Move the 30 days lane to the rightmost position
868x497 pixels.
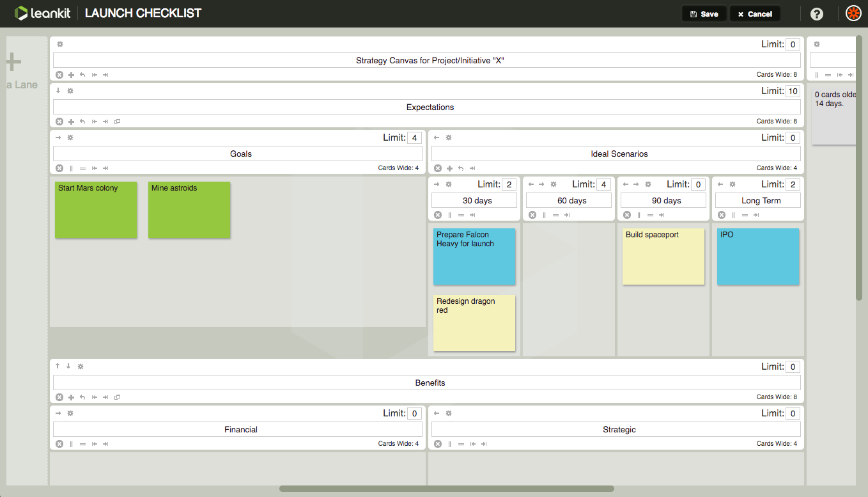tap(472, 214)
